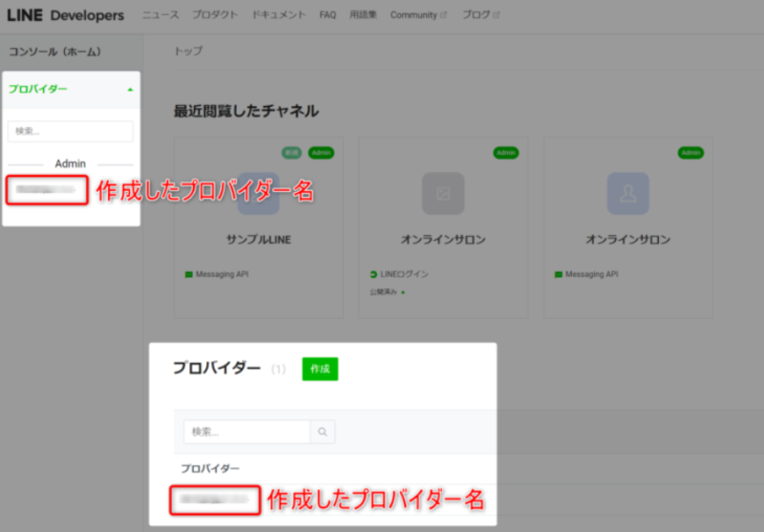
Task: Collapse the プロバイダー sidebar section arrow
Action: click(130, 90)
